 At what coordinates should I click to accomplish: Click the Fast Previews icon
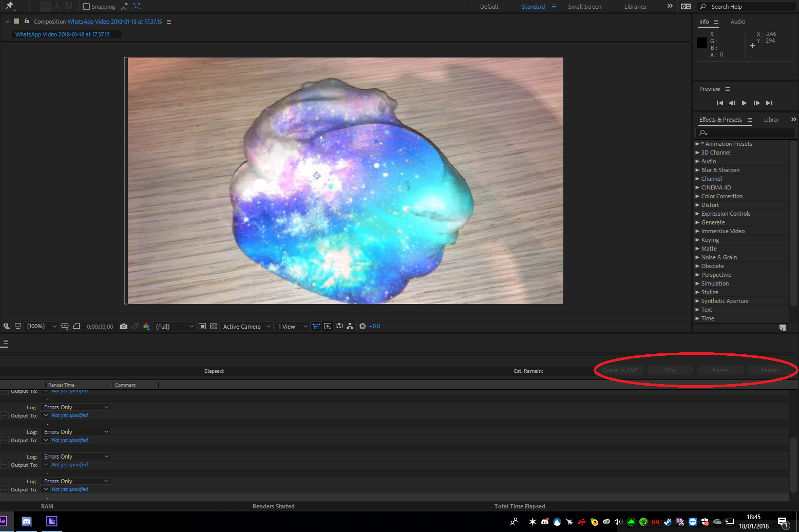point(328,326)
